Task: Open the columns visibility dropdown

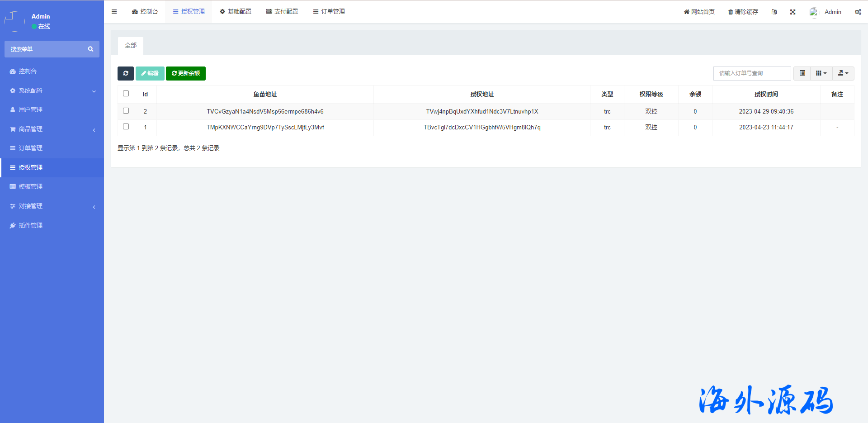Action: click(x=821, y=73)
